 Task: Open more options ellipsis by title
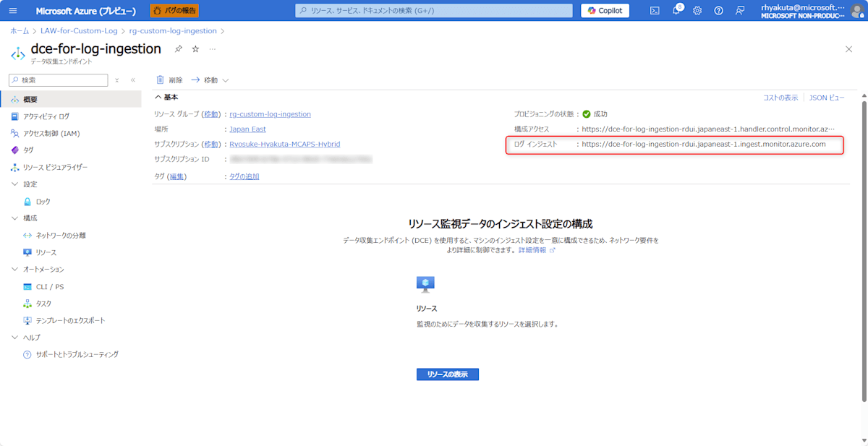(212, 48)
